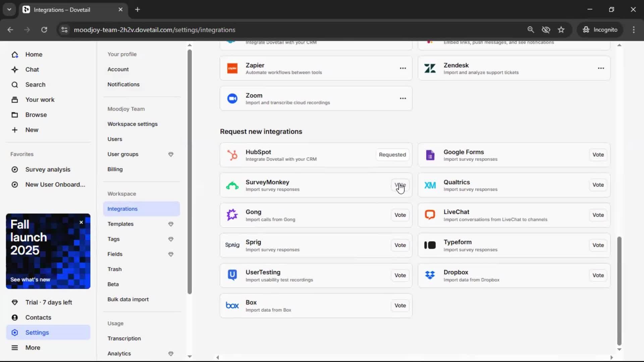Click the Zendesk logo icon

click(430, 68)
